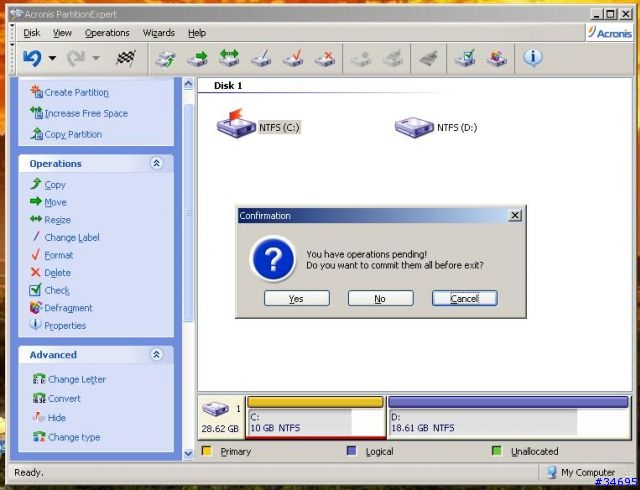640x490 pixels.
Task: Click the greyed Redo arrow icon
Action: click(x=76, y=58)
